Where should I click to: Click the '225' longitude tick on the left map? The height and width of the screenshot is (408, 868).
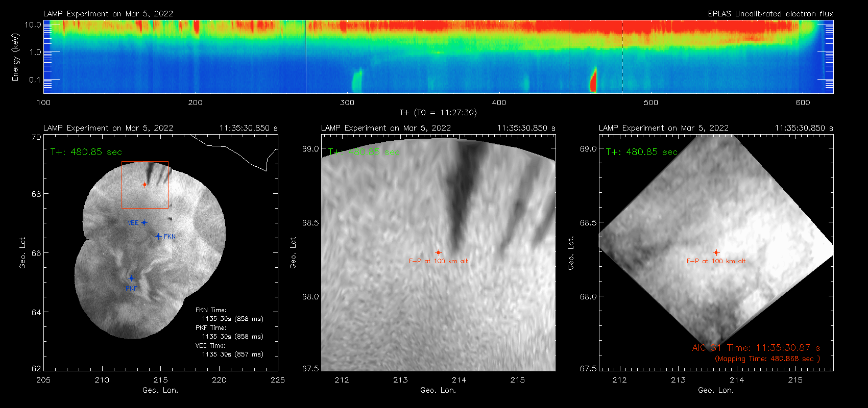click(278, 380)
